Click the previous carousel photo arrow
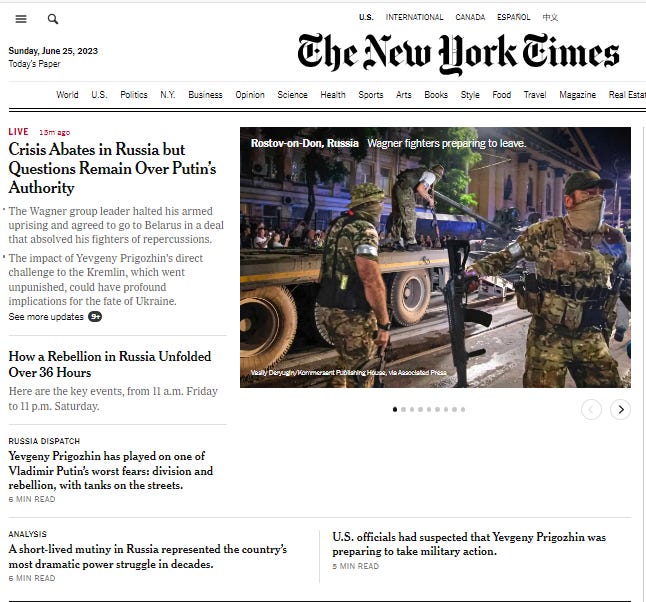The width and height of the screenshot is (646, 602). coord(591,410)
